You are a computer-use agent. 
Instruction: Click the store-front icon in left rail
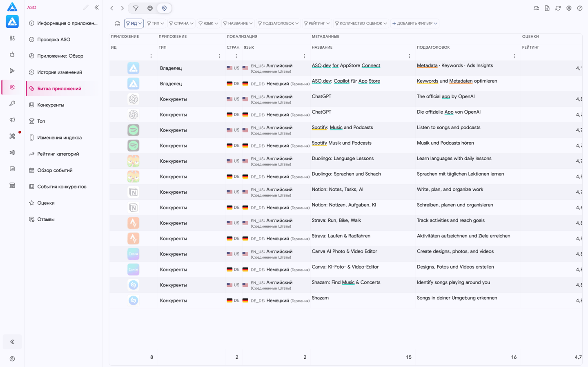pyautogui.click(x=12, y=185)
